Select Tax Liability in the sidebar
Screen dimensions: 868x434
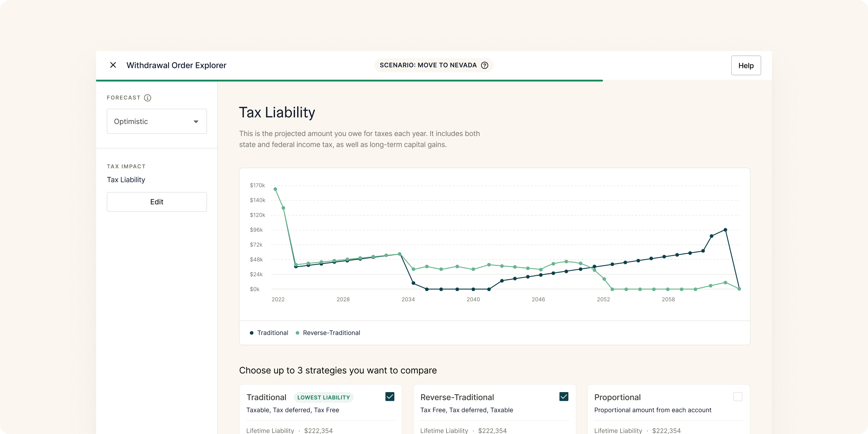coord(126,180)
